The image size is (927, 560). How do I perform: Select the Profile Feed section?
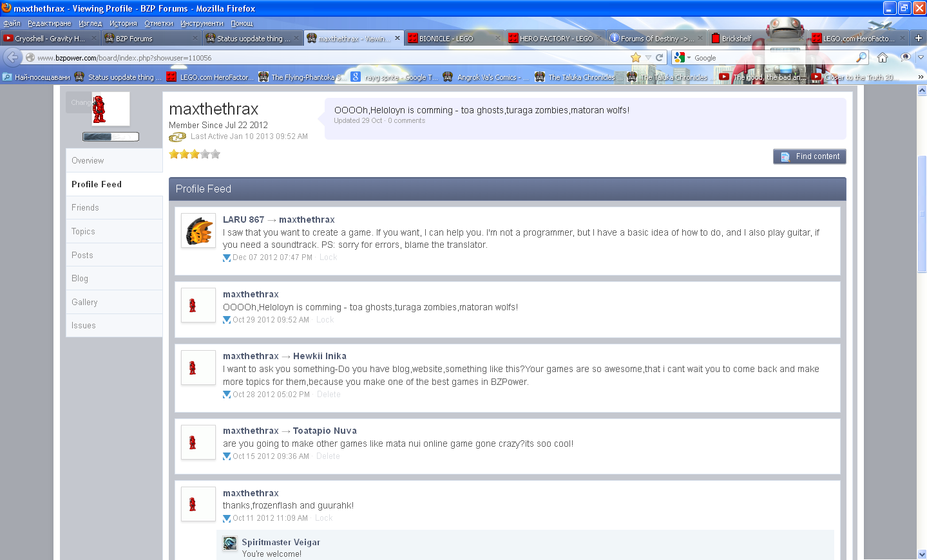[114, 185]
